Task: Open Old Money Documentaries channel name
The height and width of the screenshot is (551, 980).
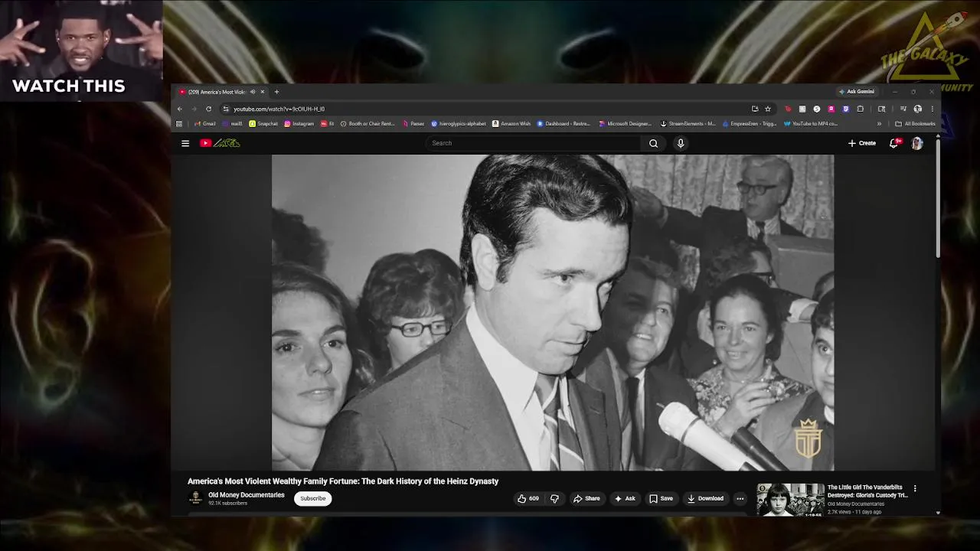Action: [x=247, y=495]
